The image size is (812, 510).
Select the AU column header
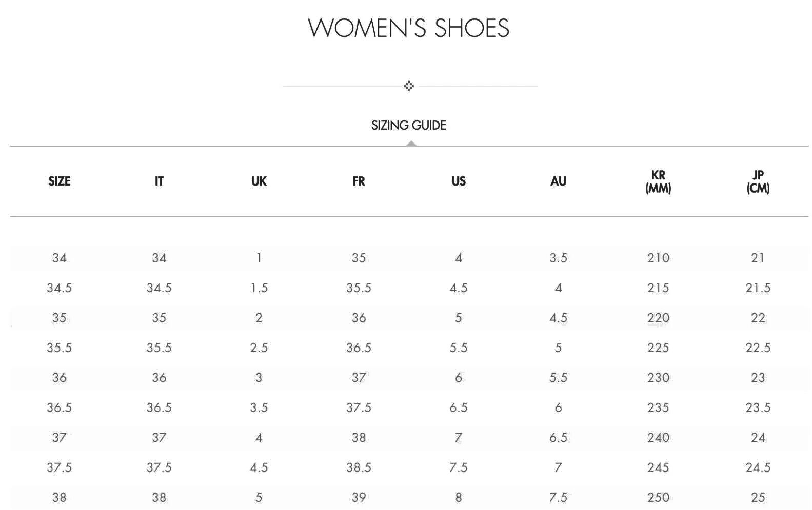(558, 181)
